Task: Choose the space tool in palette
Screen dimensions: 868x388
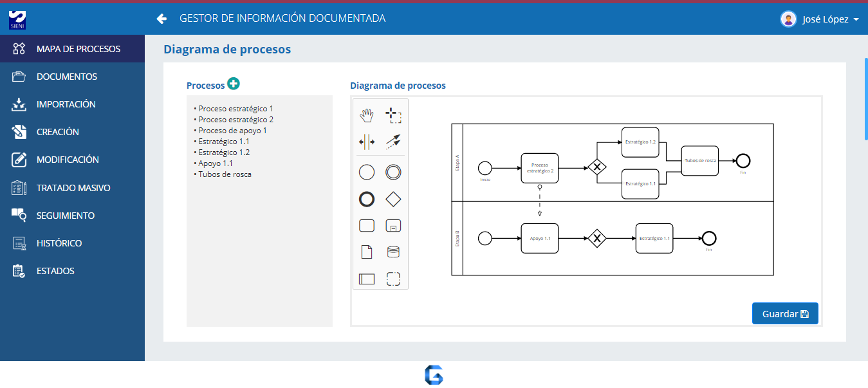Action: pos(367,142)
